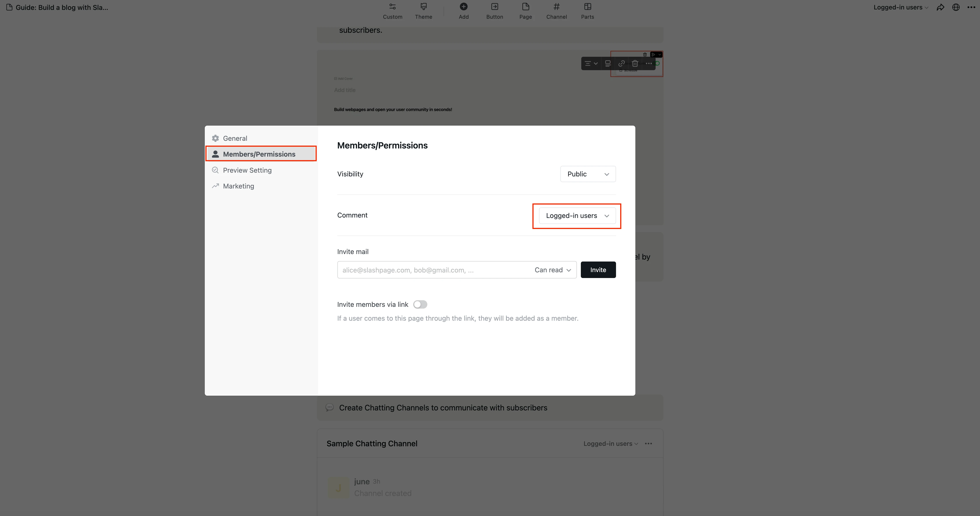The width and height of the screenshot is (980, 516).
Task: Click 'Build webpages and open your user community' text
Action: (393, 110)
